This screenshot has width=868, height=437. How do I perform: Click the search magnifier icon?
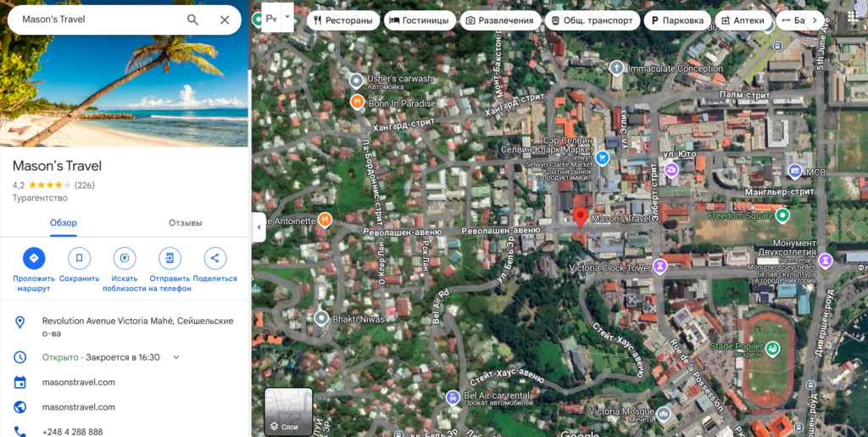pyautogui.click(x=192, y=20)
